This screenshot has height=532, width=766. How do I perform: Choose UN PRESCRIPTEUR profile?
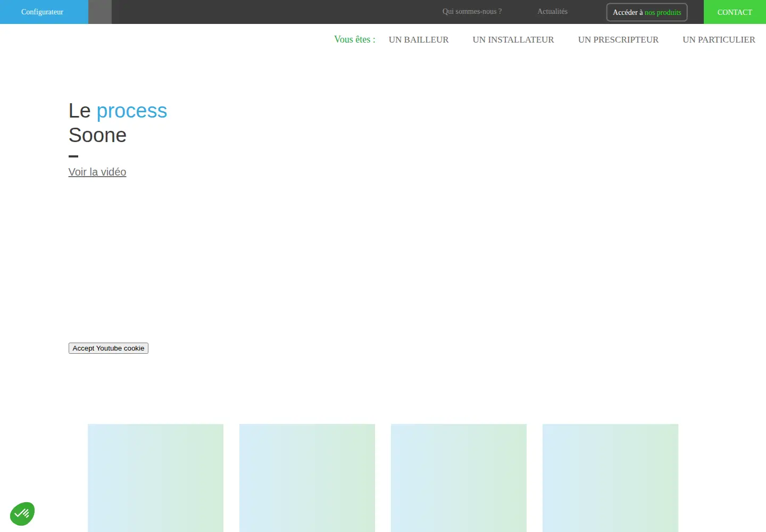[618, 39]
